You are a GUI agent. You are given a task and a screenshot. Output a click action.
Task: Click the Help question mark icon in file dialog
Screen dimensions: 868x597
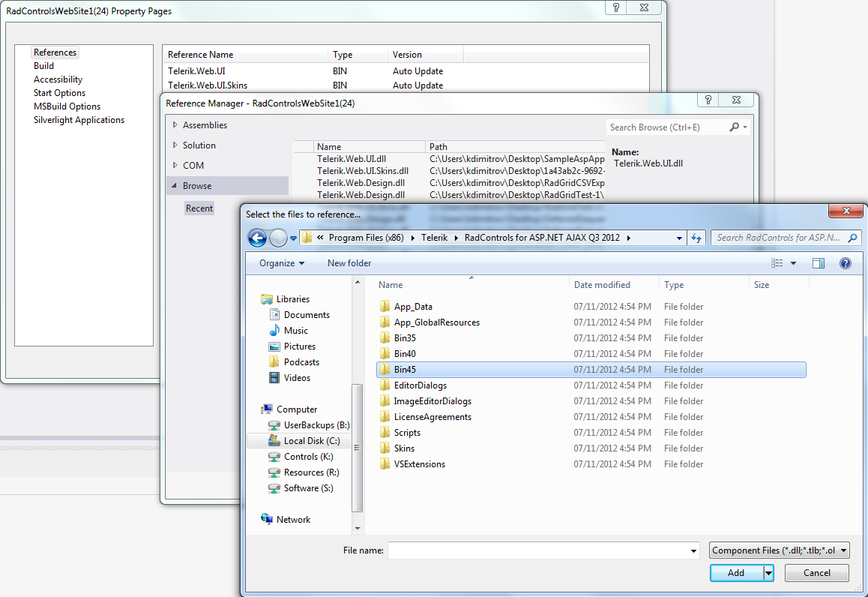(x=845, y=263)
